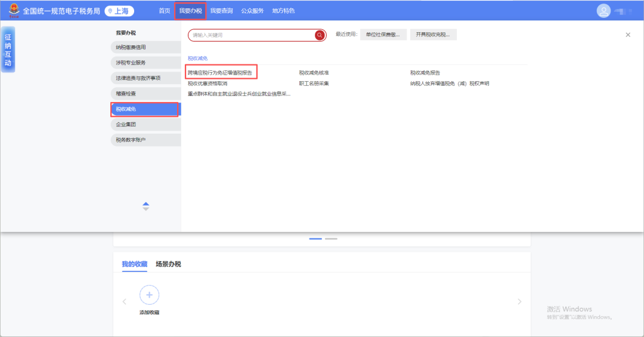This screenshot has height=337, width=644.
Task: Open recently used 开具税收完税... shortcut
Action: pos(433,35)
